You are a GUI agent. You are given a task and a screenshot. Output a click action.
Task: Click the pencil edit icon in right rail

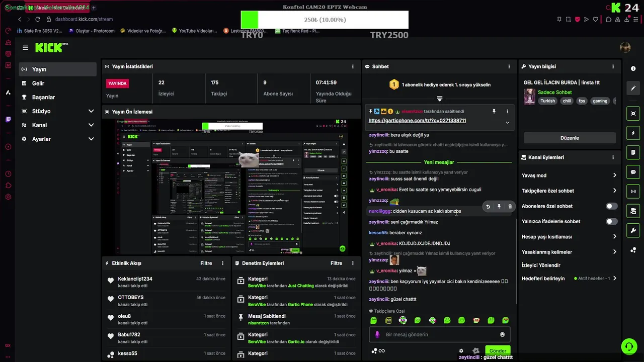(633, 88)
